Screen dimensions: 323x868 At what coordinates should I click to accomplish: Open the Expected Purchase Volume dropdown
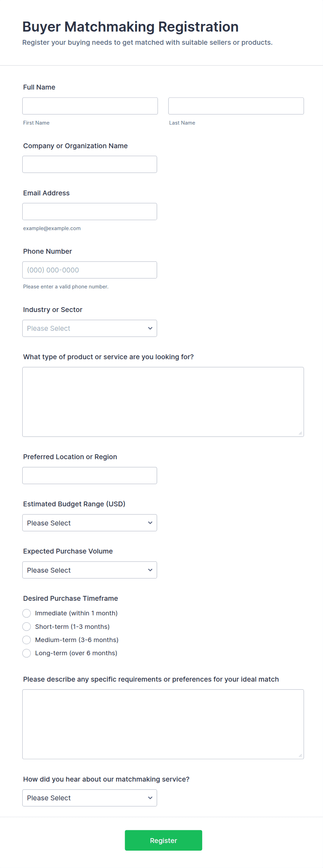coord(90,570)
